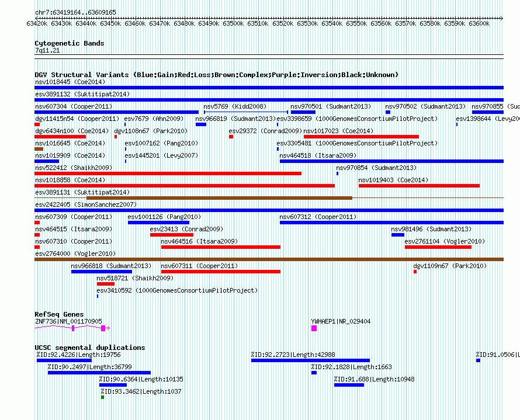
Task: Open the nsv522412 (Shaikh2009) loss bar
Action: [168, 173]
